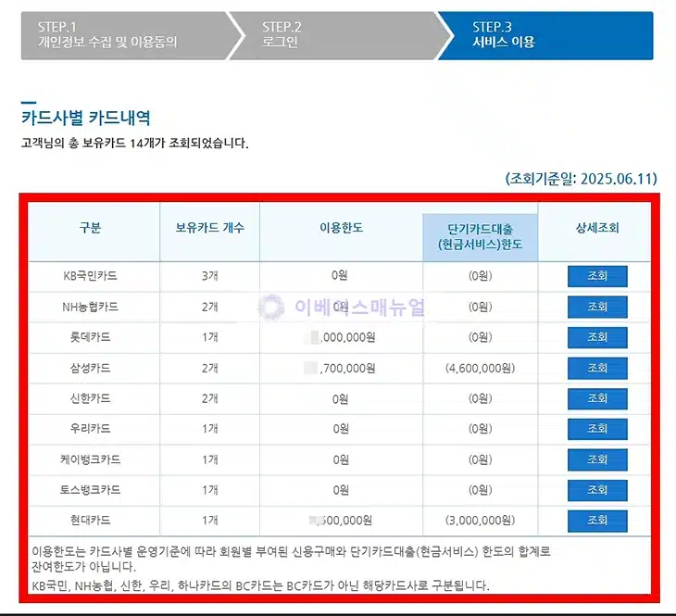Open 조회 details for 롯데카드
Image resolution: width=676 pixels, height=616 pixels.
pyautogui.click(x=597, y=337)
